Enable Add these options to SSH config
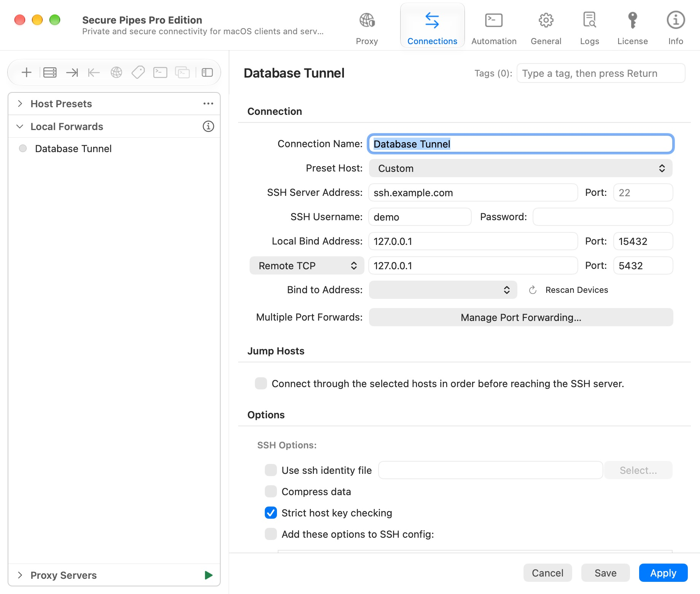Image resolution: width=700 pixels, height=594 pixels. click(x=271, y=534)
